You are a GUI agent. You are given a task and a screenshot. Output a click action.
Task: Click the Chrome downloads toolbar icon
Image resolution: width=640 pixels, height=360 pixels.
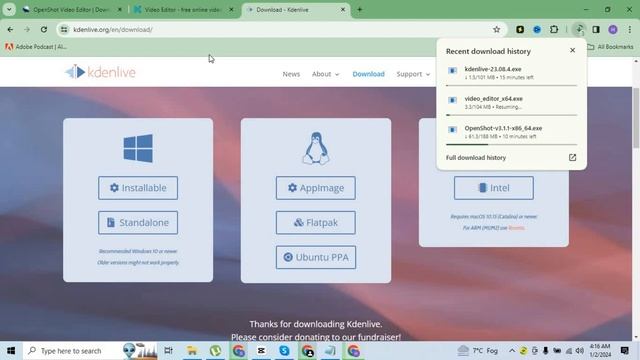click(x=579, y=29)
